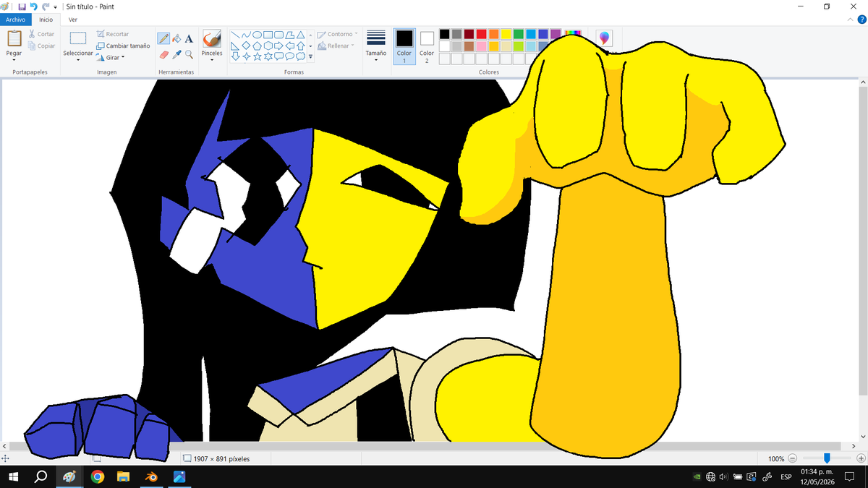Click Recortar in the Imagen group

[x=112, y=34]
